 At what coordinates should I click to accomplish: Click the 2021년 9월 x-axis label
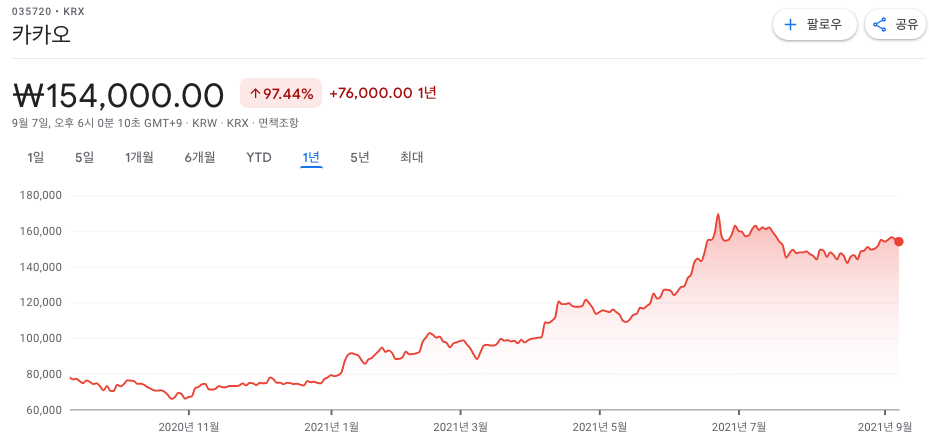(885, 426)
